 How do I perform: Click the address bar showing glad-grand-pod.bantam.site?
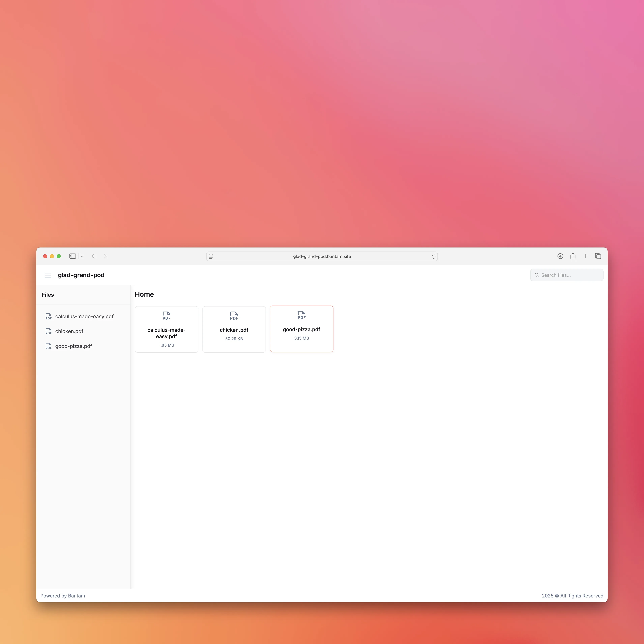322,256
